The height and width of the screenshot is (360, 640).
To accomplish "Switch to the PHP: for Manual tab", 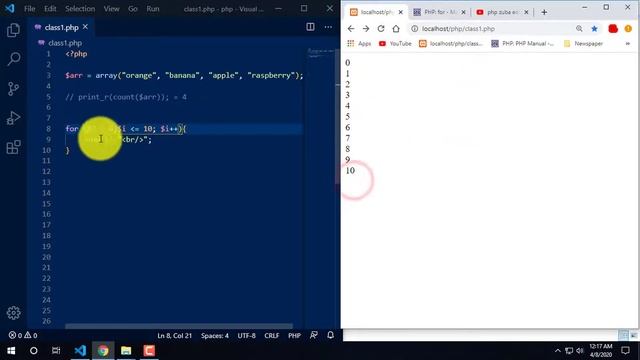I will (x=439, y=12).
